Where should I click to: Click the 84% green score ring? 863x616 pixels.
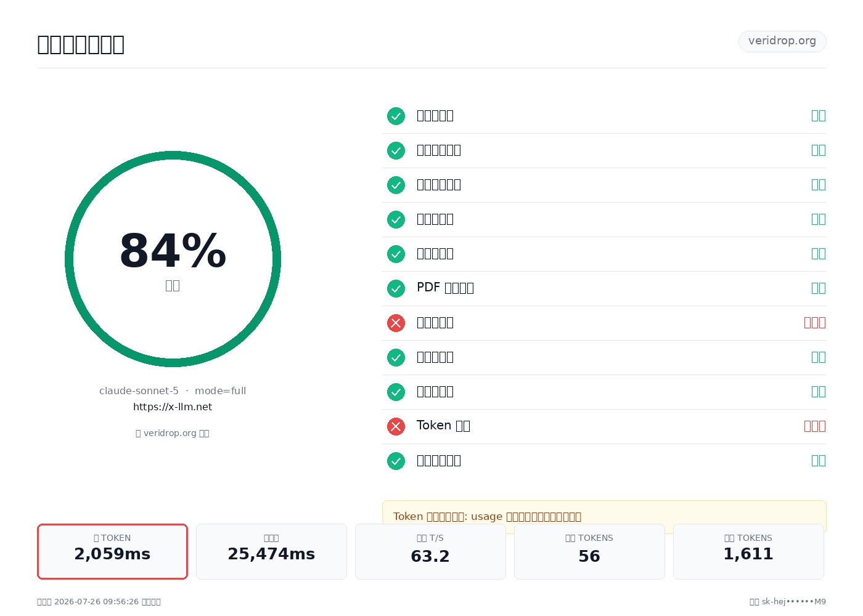(173, 259)
